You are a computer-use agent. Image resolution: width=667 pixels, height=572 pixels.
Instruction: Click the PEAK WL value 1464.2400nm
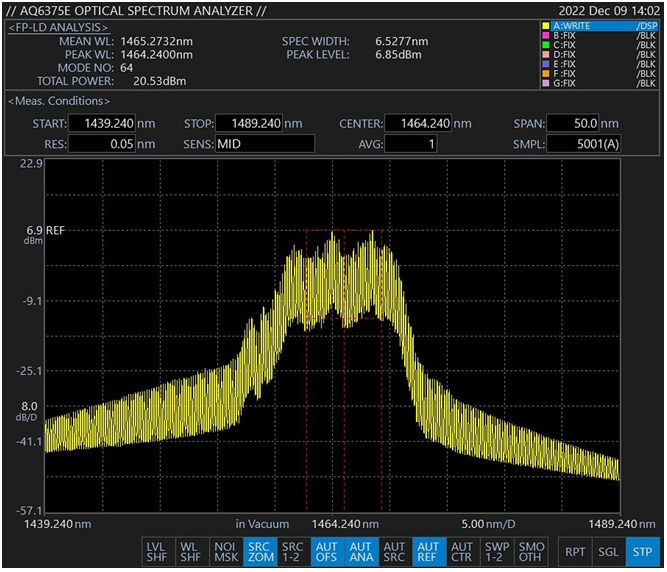click(157, 54)
